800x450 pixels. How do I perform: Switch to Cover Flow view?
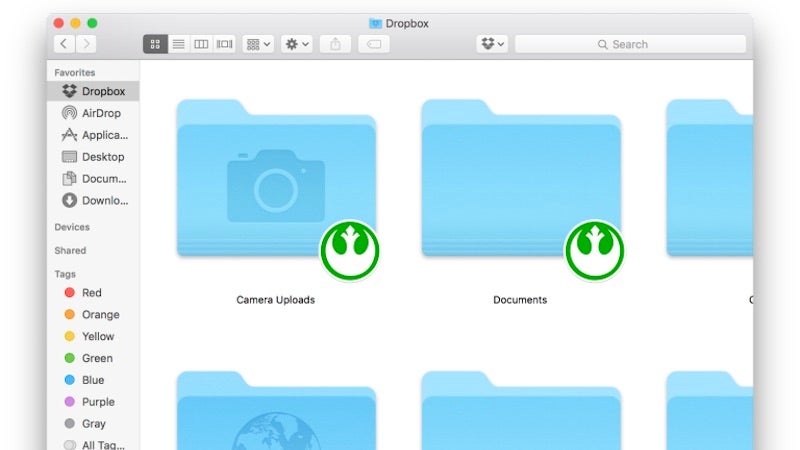(x=224, y=44)
